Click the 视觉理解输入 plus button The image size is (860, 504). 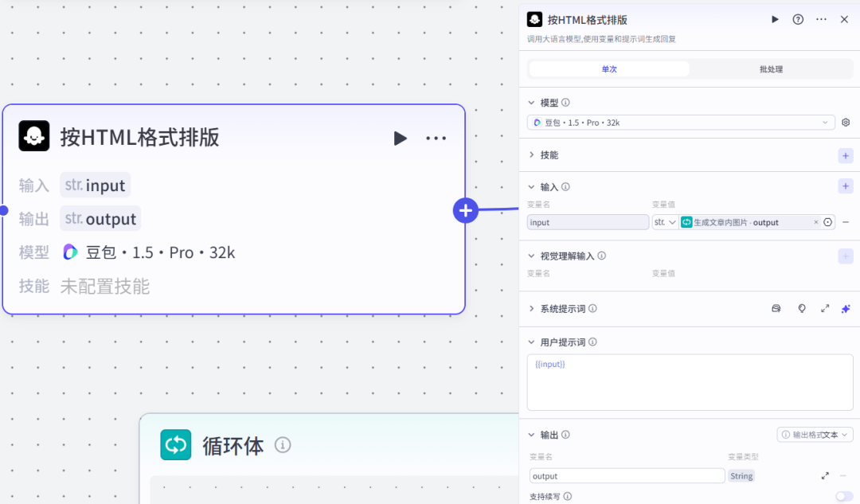(845, 256)
